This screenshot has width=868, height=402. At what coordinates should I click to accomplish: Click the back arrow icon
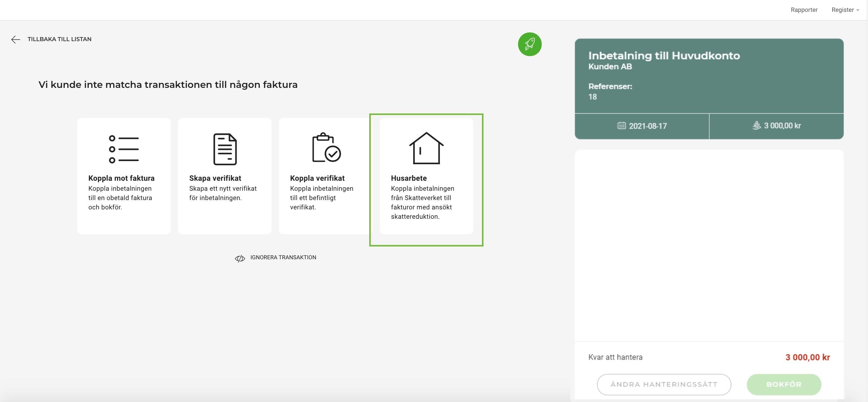point(16,40)
